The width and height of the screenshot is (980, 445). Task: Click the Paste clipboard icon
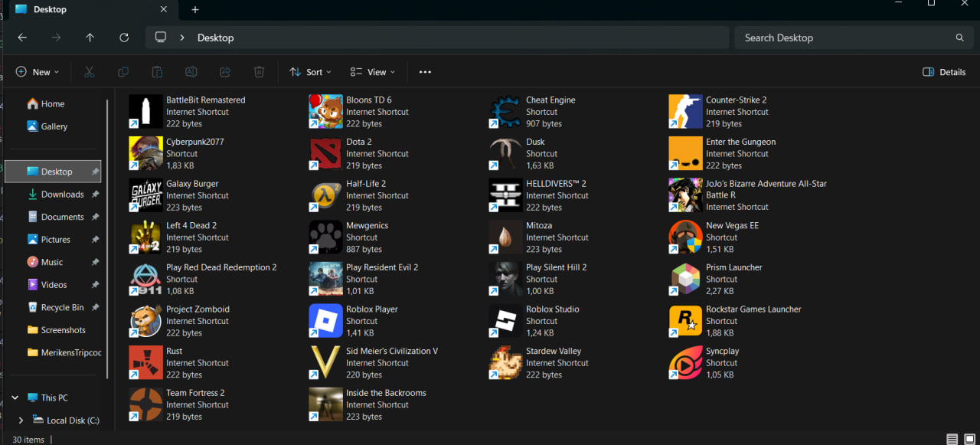coord(157,72)
